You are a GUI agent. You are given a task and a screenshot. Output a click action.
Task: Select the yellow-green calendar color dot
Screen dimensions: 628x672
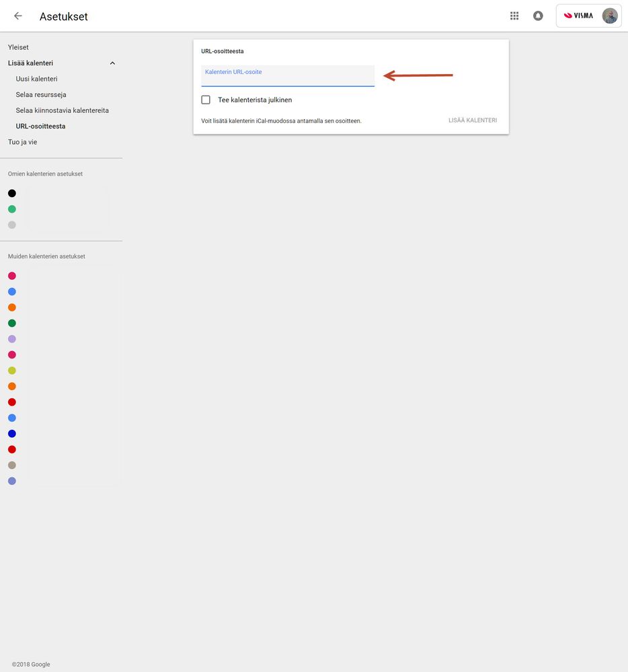pos(12,370)
